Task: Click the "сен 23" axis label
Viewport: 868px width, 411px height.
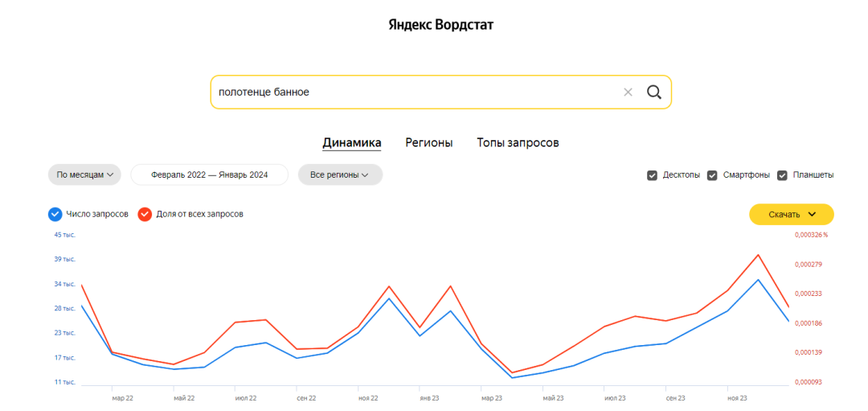Action: point(675,397)
